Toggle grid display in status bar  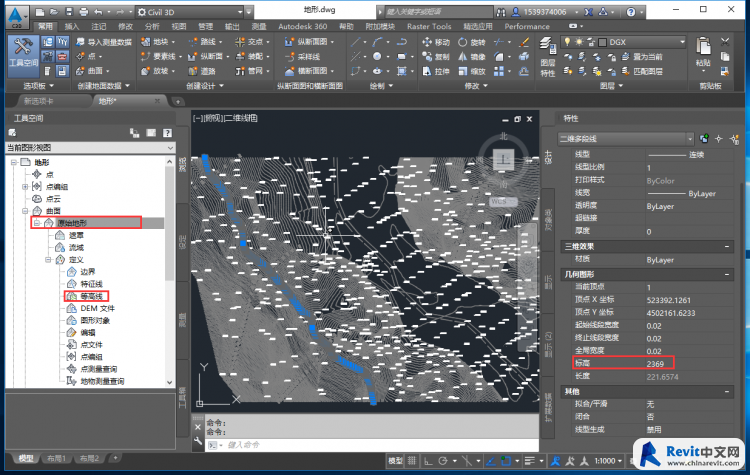click(412, 461)
